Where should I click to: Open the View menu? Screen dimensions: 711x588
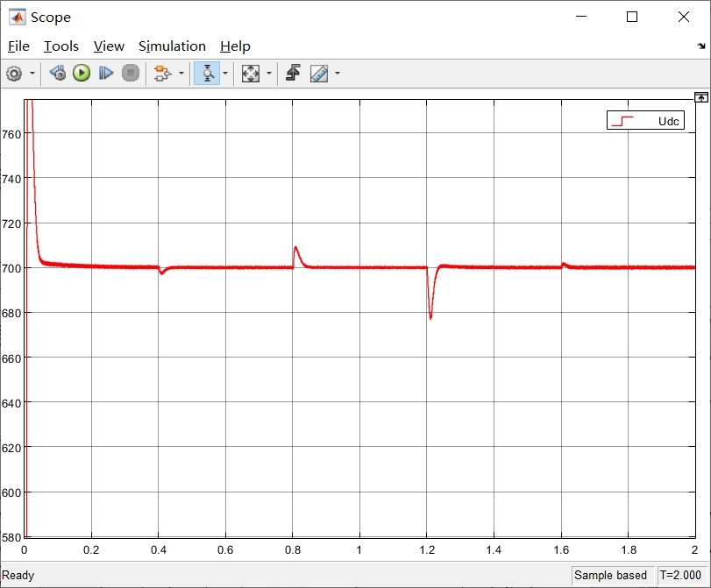coord(109,46)
